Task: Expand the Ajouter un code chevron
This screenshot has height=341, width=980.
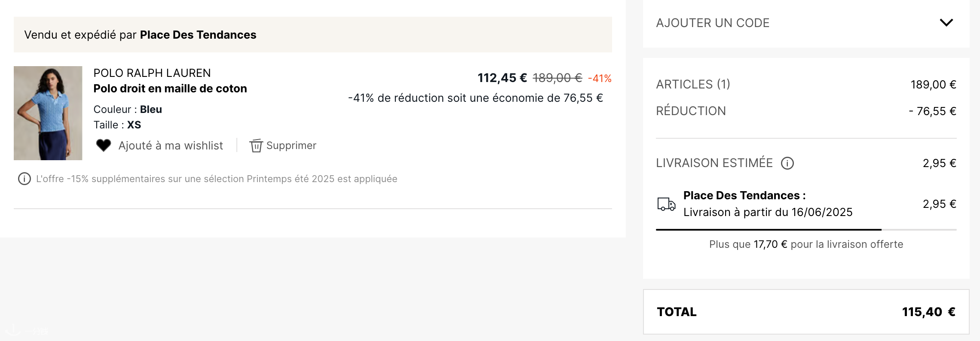Action: [x=946, y=23]
